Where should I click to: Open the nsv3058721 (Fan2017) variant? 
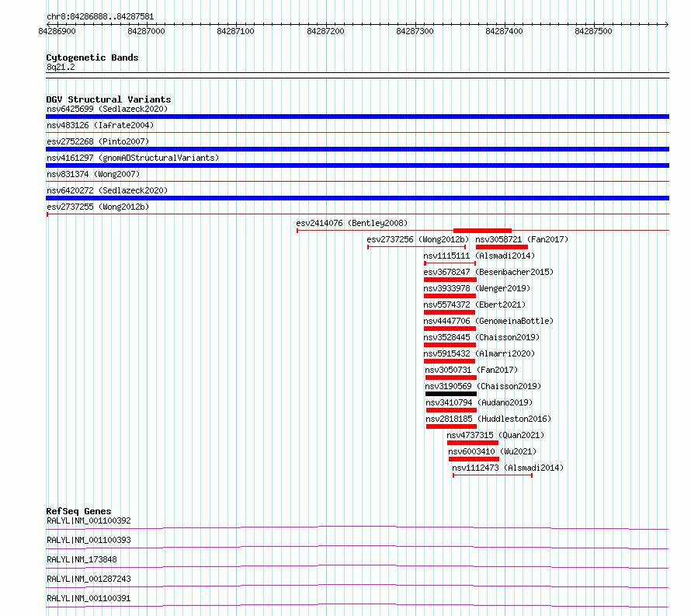coord(522,239)
